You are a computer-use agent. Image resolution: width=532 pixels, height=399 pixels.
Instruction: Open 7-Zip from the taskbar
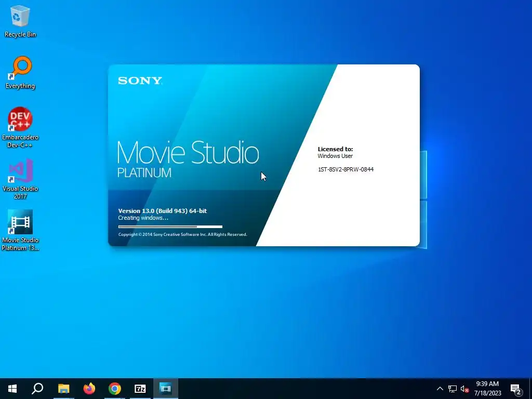click(x=140, y=389)
